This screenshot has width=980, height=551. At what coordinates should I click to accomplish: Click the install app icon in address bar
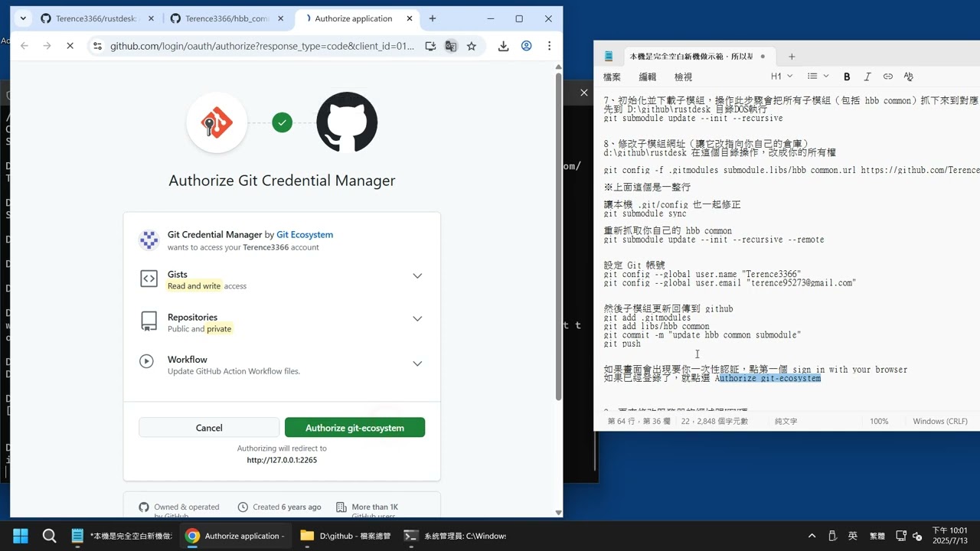click(x=430, y=46)
